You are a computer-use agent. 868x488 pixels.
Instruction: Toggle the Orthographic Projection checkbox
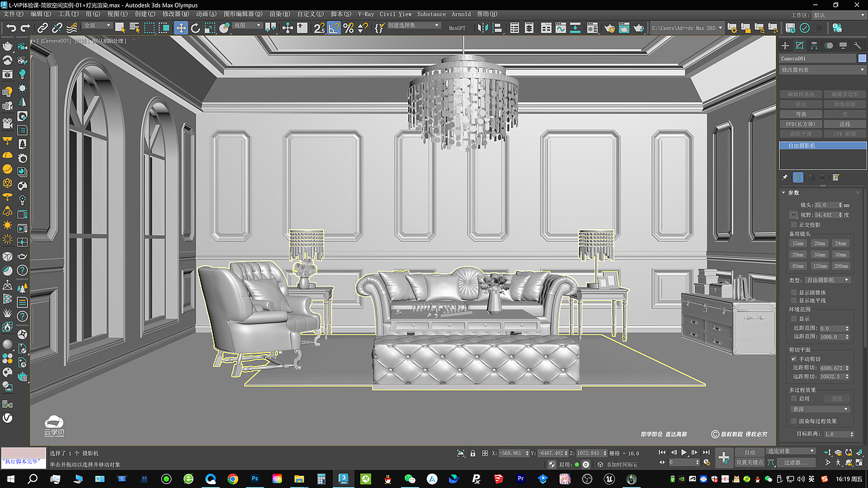click(x=794, y=224)
